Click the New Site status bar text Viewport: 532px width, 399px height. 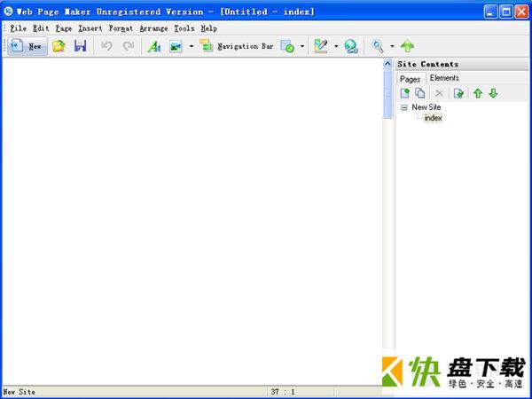point(20,392)
